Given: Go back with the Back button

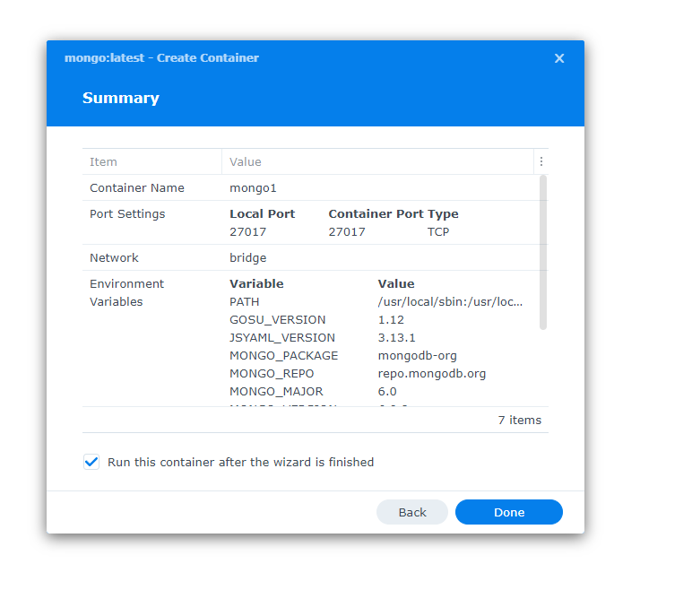Looking at the screenshot, I should (411, 512).
